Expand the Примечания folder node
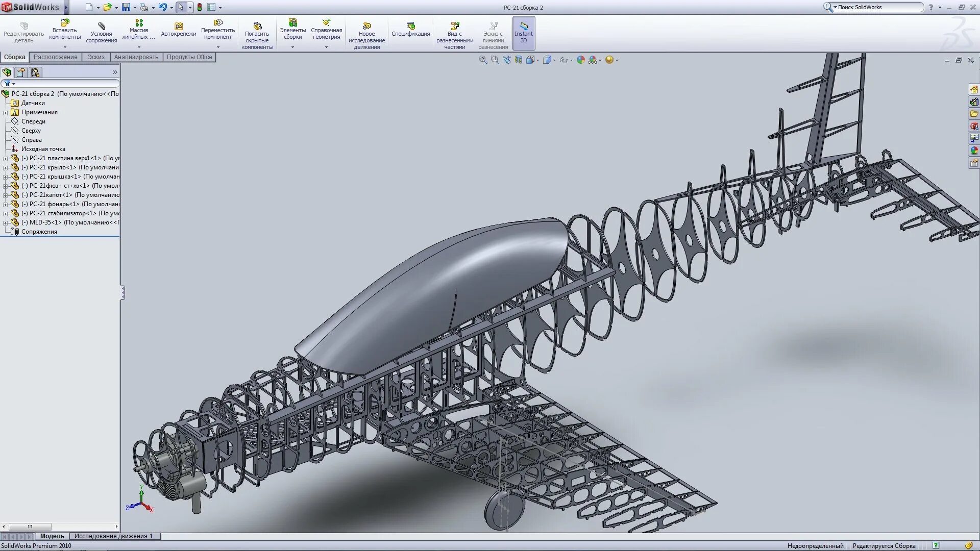Viewport: 980px width, 551px height. click(x=5, y=112)
